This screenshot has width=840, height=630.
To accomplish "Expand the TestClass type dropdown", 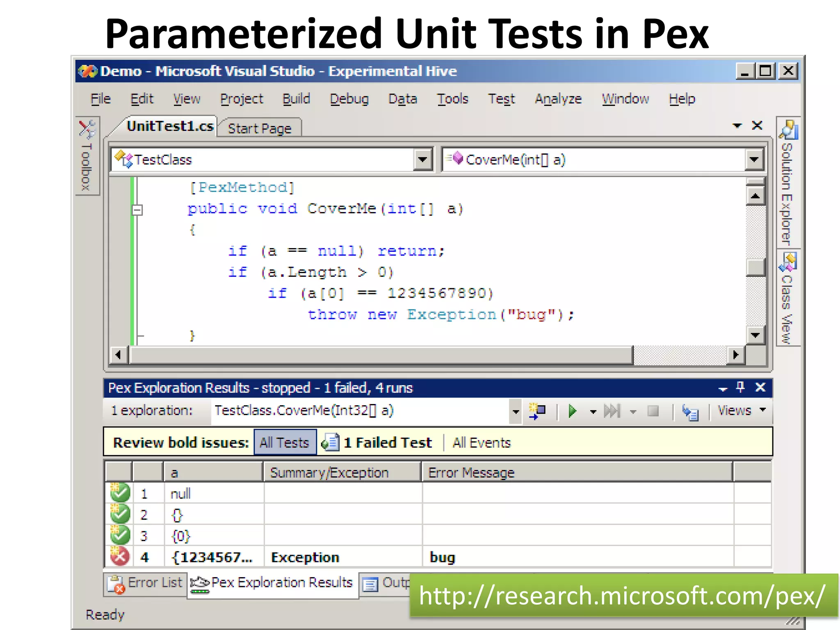I will click(x=423, y=160).
